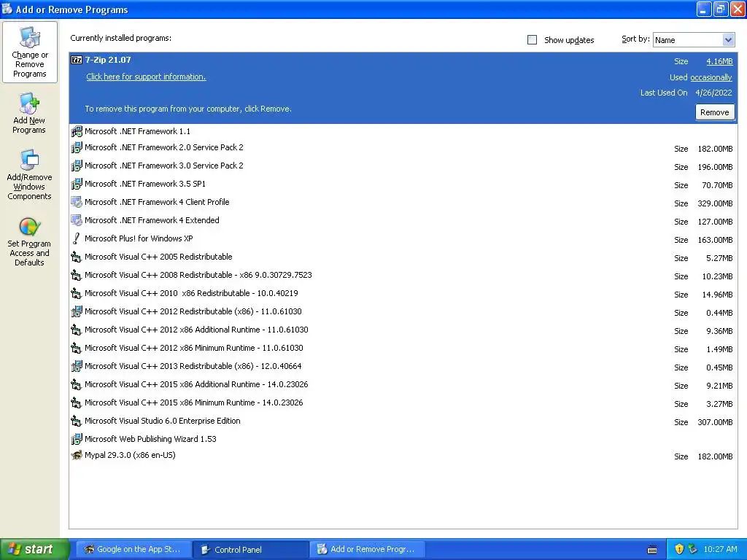Switch to Control Panel taskbar window
The image size is (747, 560).
tap(251, 550)
